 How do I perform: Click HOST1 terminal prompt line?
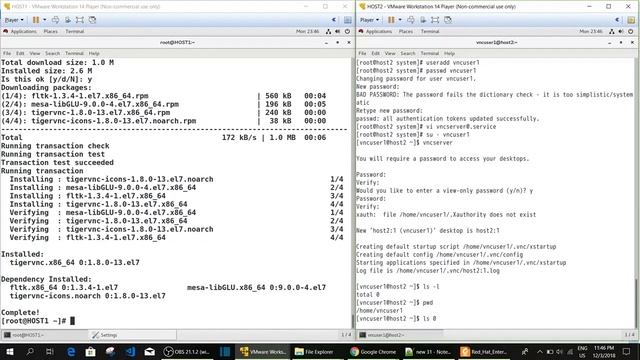[38, 321]
